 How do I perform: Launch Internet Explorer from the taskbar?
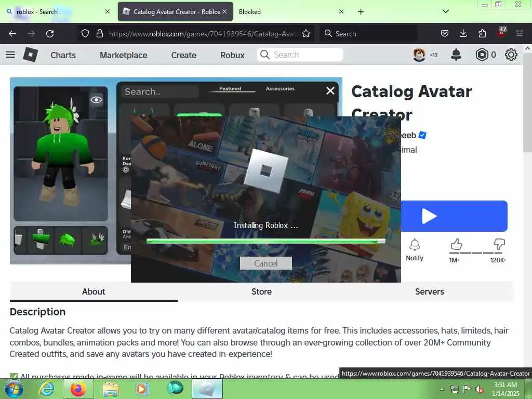click(46, 389)
